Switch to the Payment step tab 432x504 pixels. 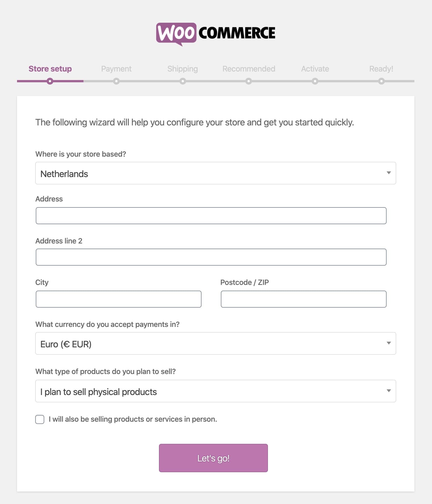(116, 69)
